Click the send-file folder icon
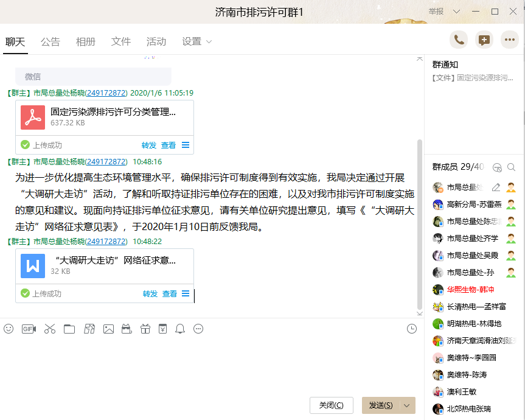The width and height of the screenshot is (525, 420). pyautogui.click(x=69, y=329)
